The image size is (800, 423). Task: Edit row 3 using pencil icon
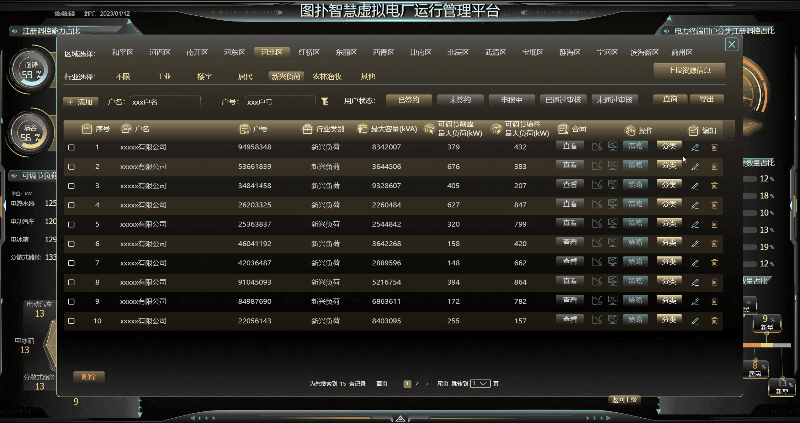point(695,186)
